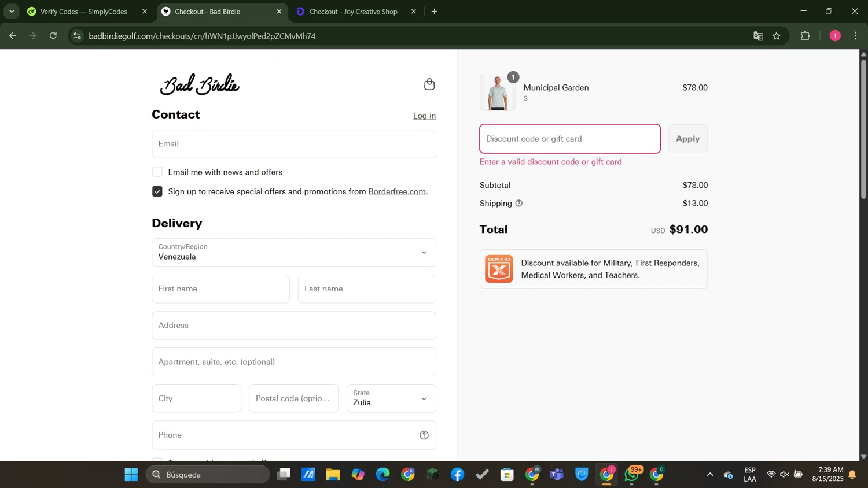868x488 pixels.
Task: Click the shipping help question mark icon
Action: pyautogui.click(x=518, y=204)
